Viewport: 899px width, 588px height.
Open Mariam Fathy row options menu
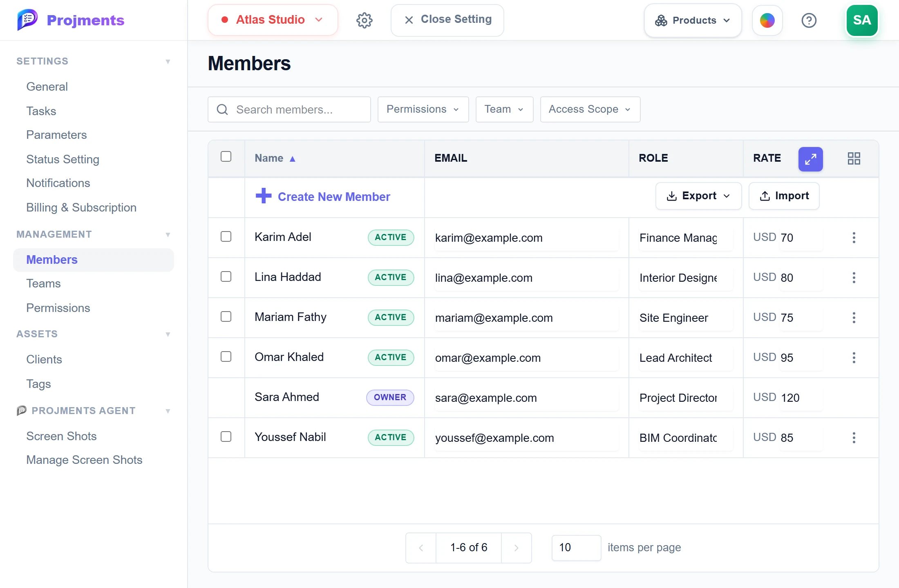854,318
